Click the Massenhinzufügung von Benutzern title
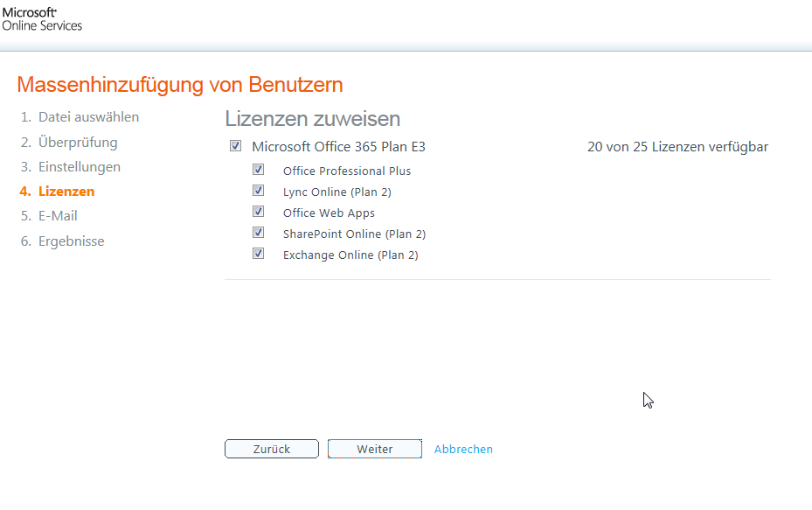The width and height of the screenshot is (812, 510). (180, 85)
